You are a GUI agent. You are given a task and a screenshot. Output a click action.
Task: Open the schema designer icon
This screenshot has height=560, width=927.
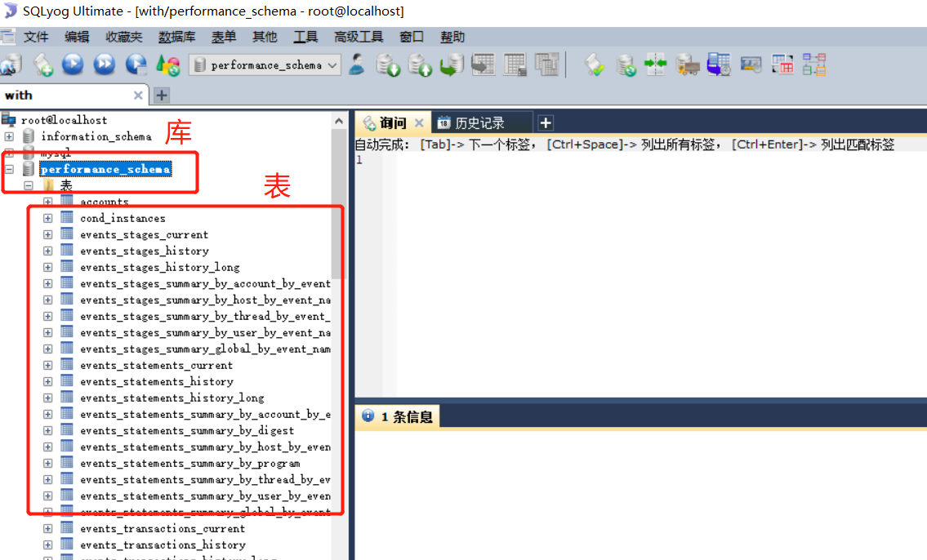pos(814,64)
